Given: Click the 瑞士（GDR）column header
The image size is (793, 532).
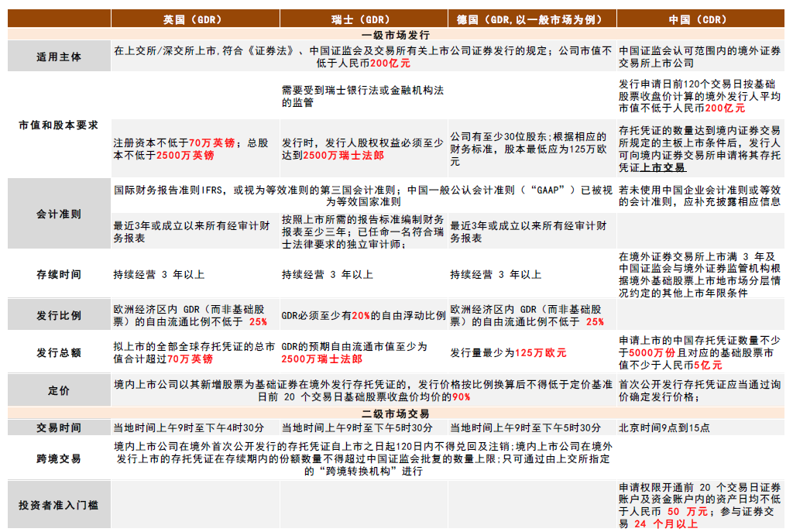Looking at the screenshot, I should (364, 19).
